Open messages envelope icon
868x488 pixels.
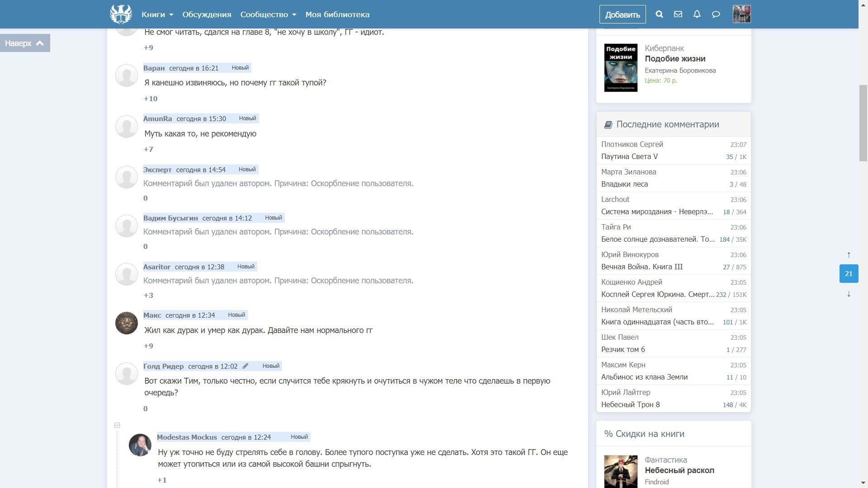(x=678, y=14)
